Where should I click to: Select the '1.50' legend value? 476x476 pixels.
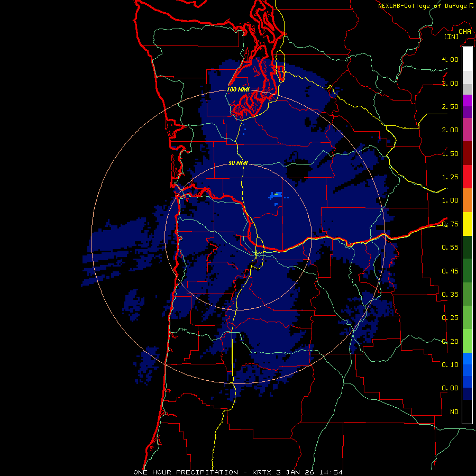coord(450,153)
